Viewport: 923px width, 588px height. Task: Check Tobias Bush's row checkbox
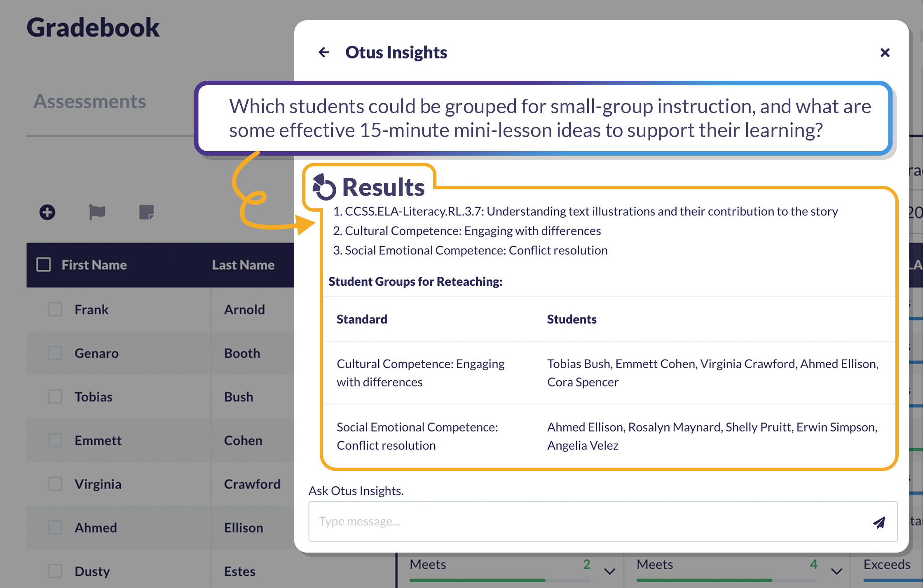tap(55, 397)
